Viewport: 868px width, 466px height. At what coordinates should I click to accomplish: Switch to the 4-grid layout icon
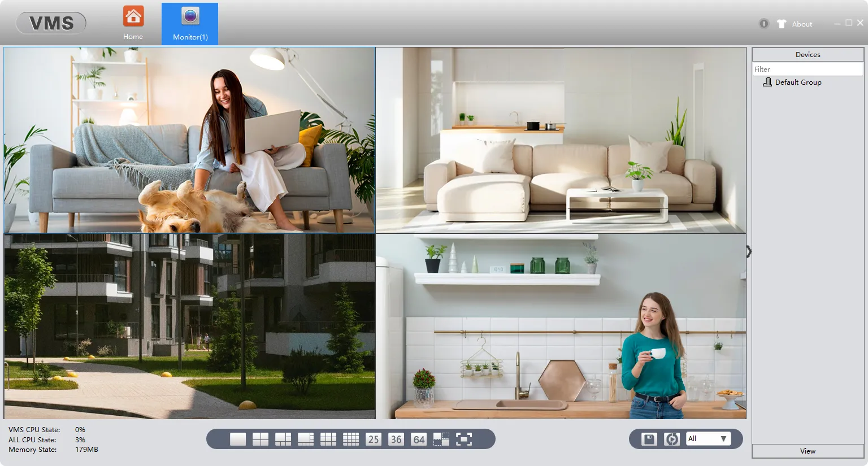tap(260, 438)
